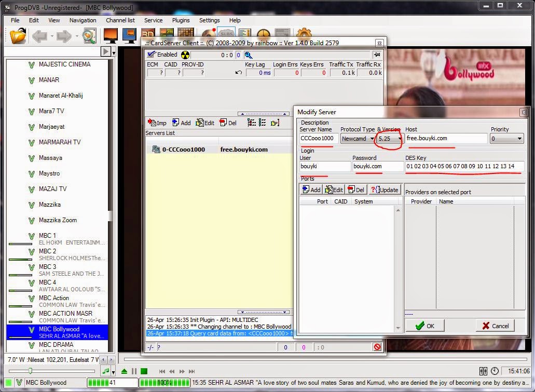Open the Channel list menu
The width and height of the screenshot is (535, 392).
pyautogui.click(x=120, y=20)
